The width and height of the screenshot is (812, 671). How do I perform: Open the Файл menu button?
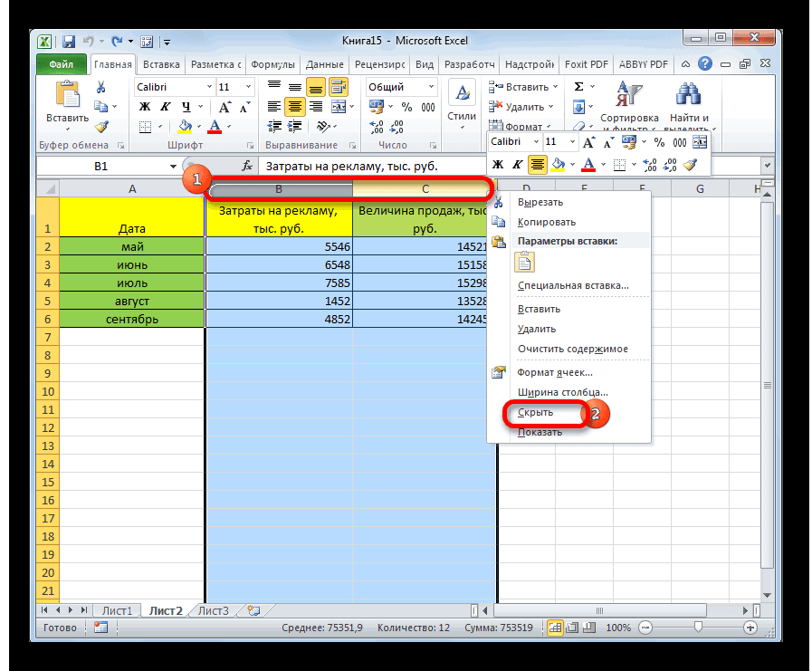point(61,65)
